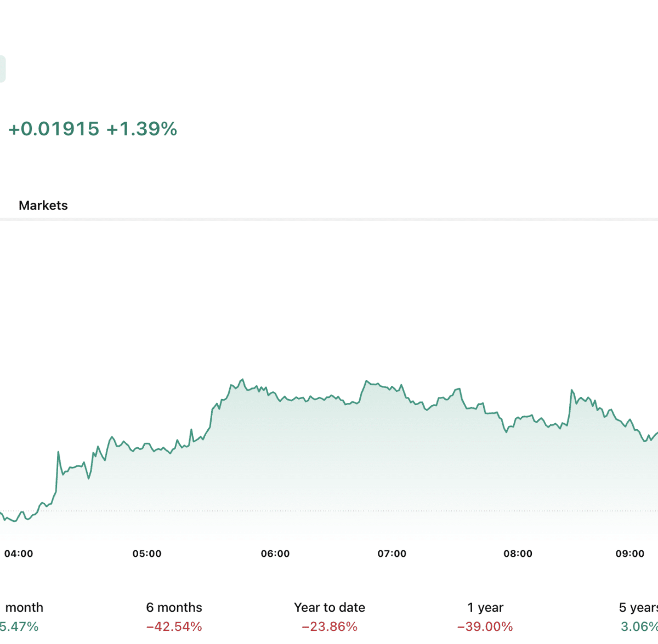Select the 5 years performance period
Viewport: 658px width, 644px height.
tap(639, 607)
